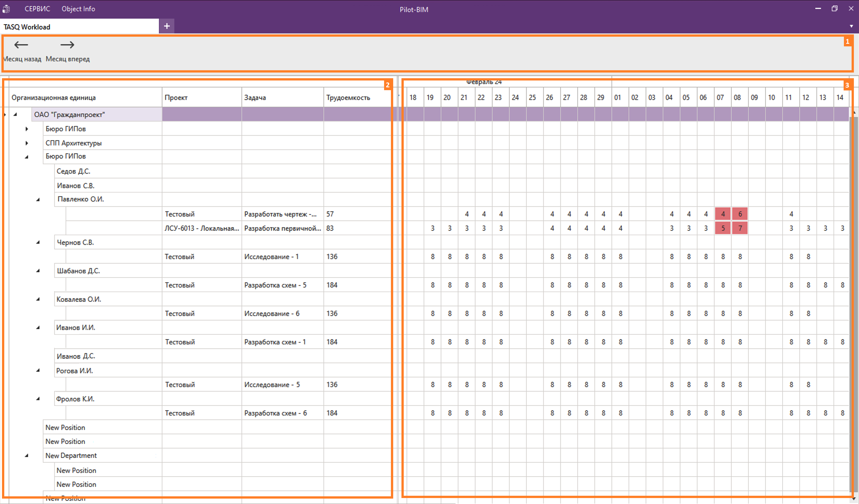The image size is (859, 504).
Task: Open the СЕРВИС menu
Action: [37, 9]
